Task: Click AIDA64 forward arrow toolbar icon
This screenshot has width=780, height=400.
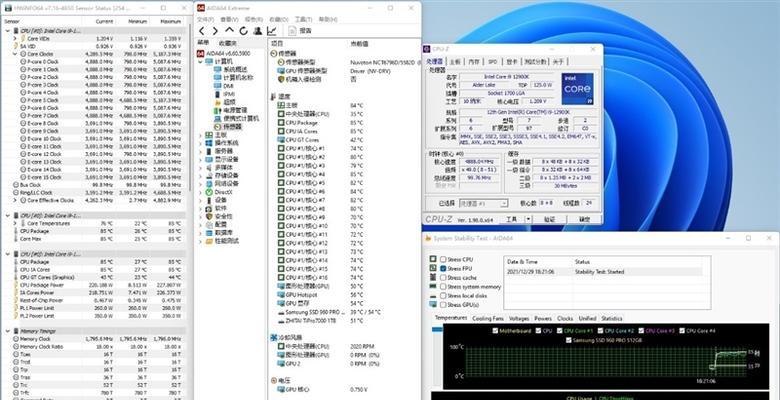Action: point(215,31)
